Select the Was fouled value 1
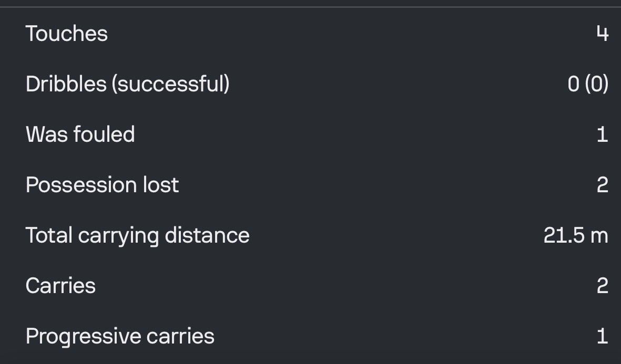The height and width of the screenshot is (364, 621). click(603, 134)
